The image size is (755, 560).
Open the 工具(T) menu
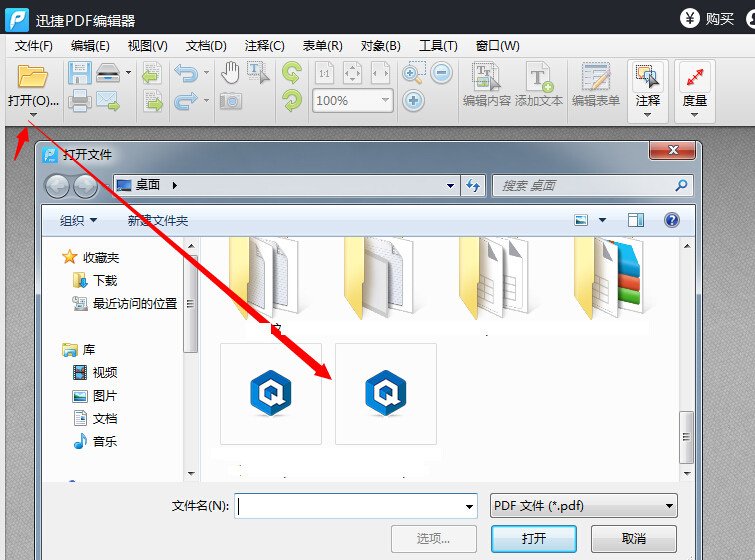pyautogui.click(x=438, y=46)
